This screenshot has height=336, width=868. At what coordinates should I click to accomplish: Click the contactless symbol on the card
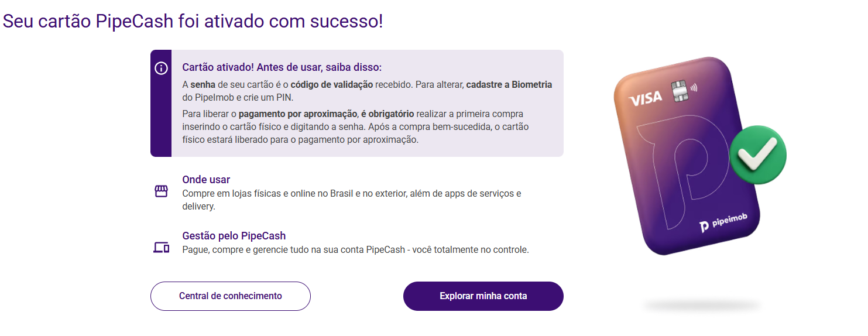(x=694, y=89)
